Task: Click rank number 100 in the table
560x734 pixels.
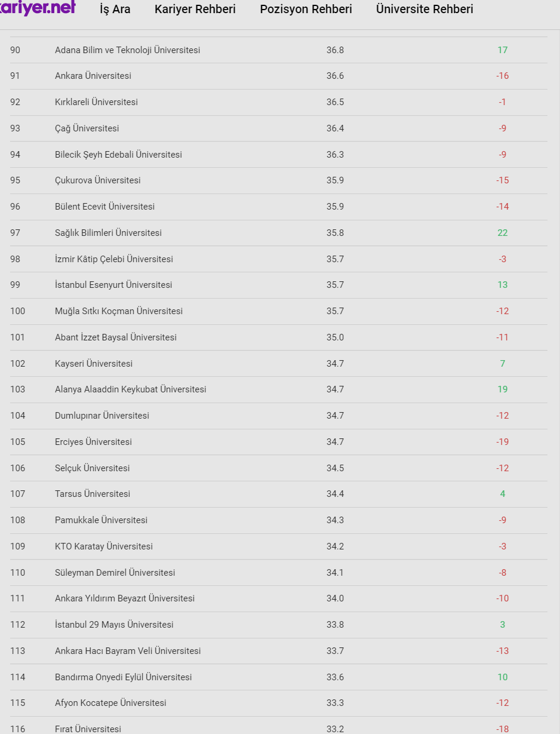Action: (x=18, y=311)
